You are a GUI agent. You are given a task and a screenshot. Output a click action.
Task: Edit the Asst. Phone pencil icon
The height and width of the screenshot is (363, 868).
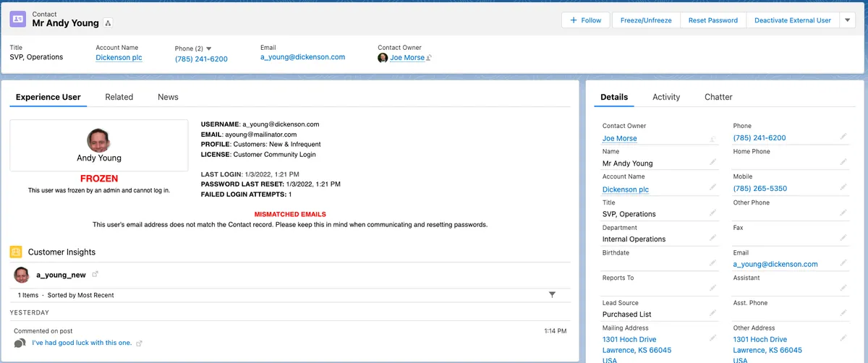pos(843,313)
